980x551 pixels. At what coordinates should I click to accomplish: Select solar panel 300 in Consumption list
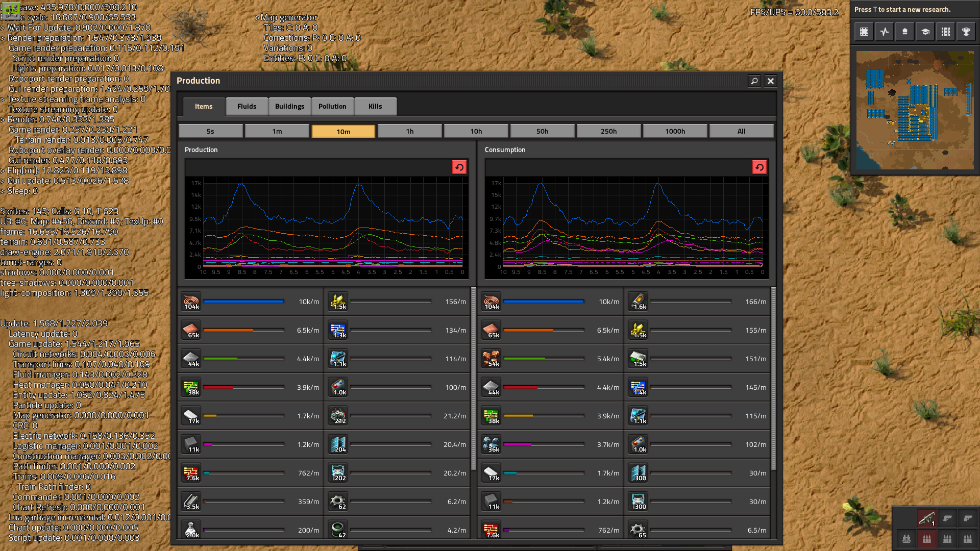click(639, 473)
